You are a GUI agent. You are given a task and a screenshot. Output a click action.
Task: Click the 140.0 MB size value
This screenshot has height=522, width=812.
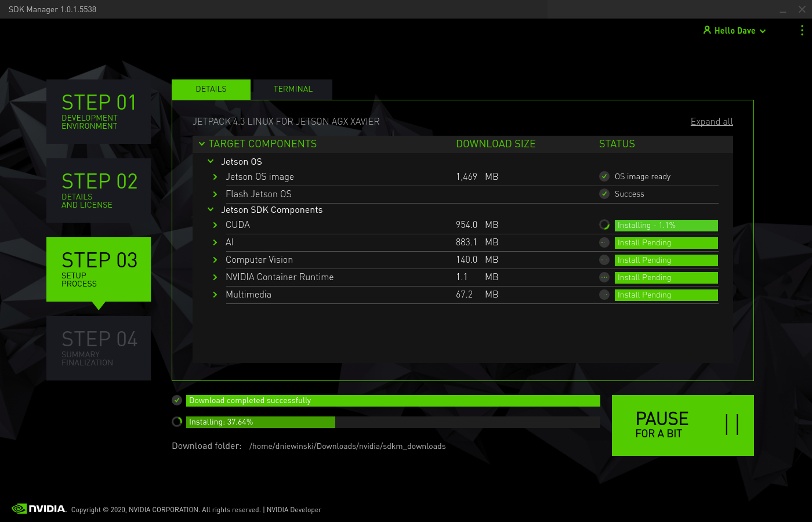(477, 260)
